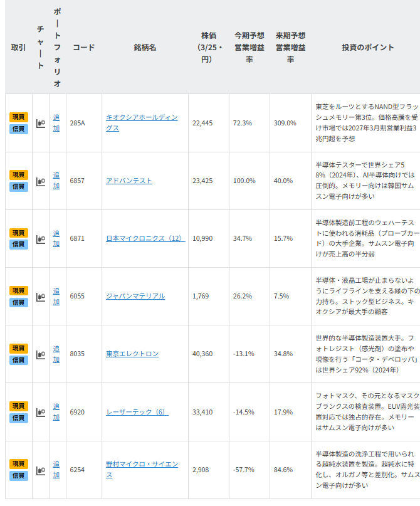Click 現買 button for 日本マイクロニクス
The width and height of the screenshot is (420, 506).
coord(19,233)
